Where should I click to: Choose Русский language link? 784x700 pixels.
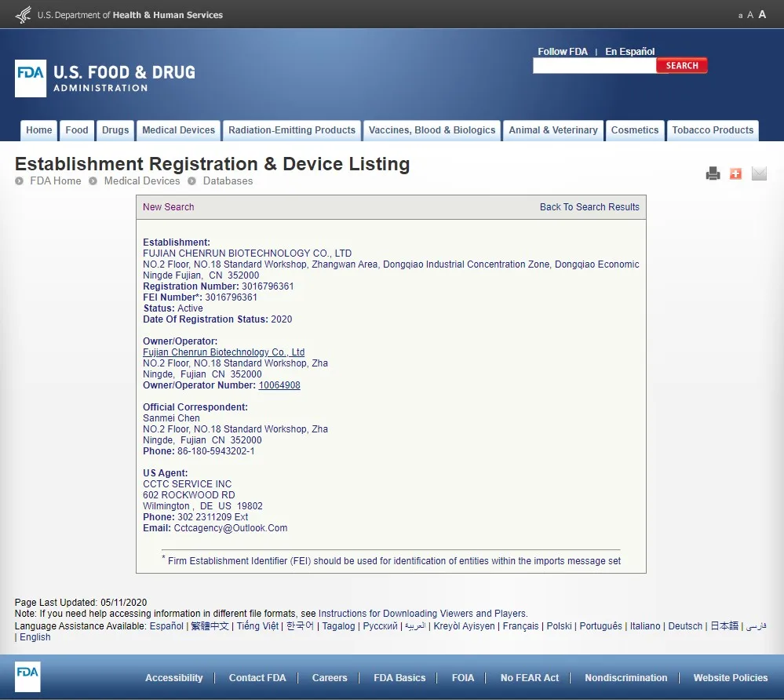pos(380,626)
